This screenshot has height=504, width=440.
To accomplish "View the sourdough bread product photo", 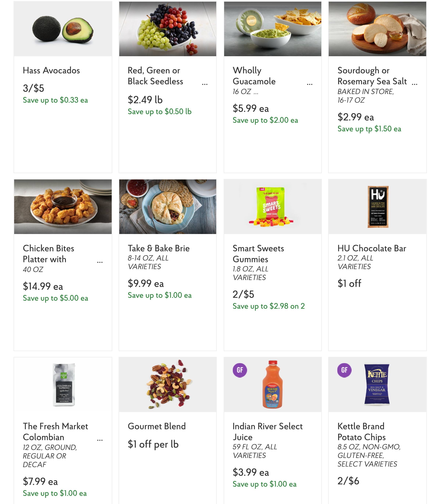I will click(377, 29).
